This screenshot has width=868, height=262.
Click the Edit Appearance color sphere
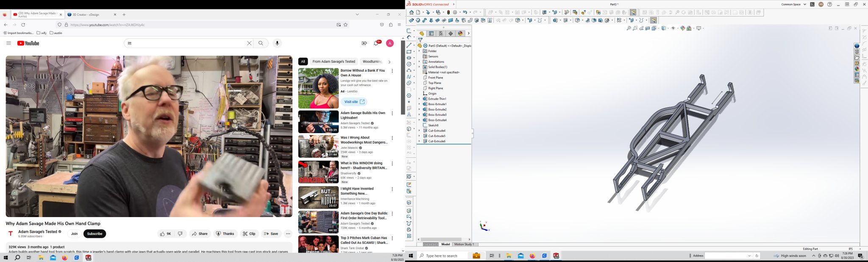pyautogui.click(x=683, y=28)
